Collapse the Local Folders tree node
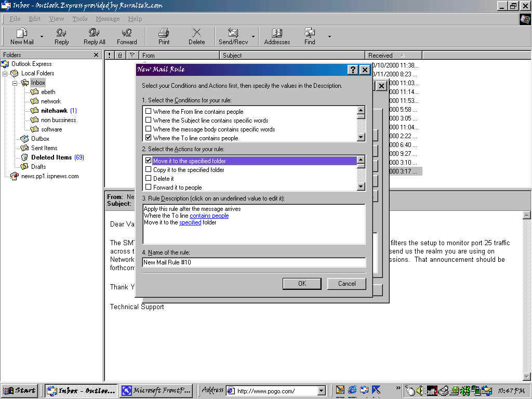 (5, 73)
